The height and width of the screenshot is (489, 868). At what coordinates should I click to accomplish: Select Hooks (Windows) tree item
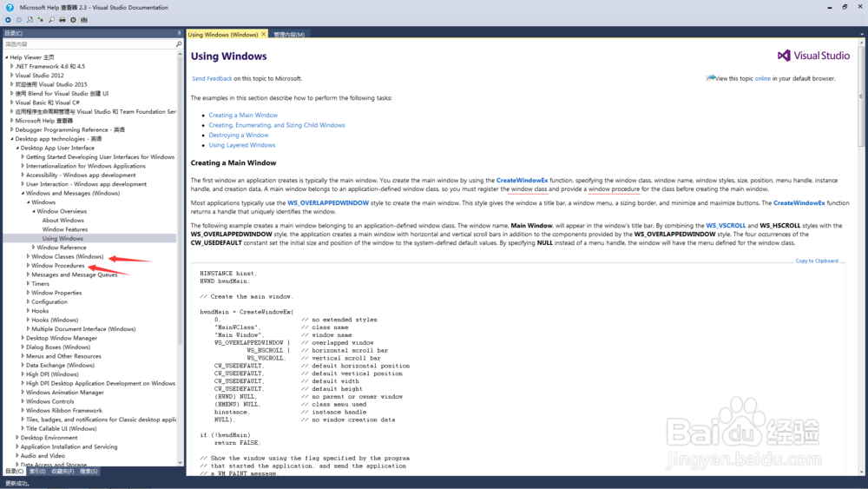tap(55, 320)
